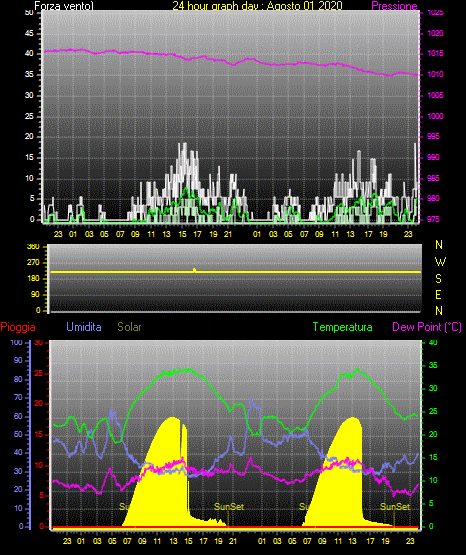Click the "980" pressure axis value
The width and height of the screenshot is (466, 555).
coord(433,198)
